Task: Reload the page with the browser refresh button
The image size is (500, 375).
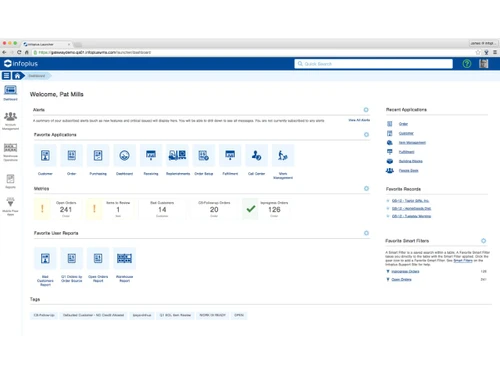Action: (x=19, y=52)
